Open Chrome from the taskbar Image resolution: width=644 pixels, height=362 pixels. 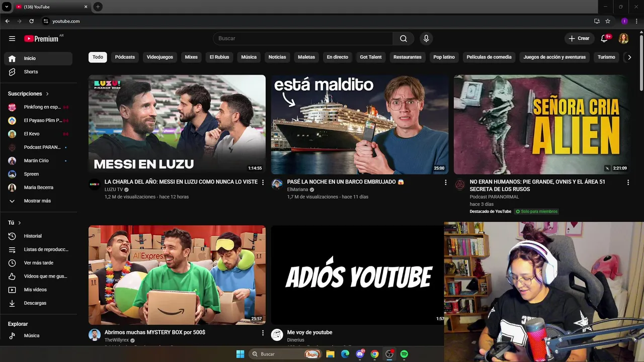click(374, 354)
